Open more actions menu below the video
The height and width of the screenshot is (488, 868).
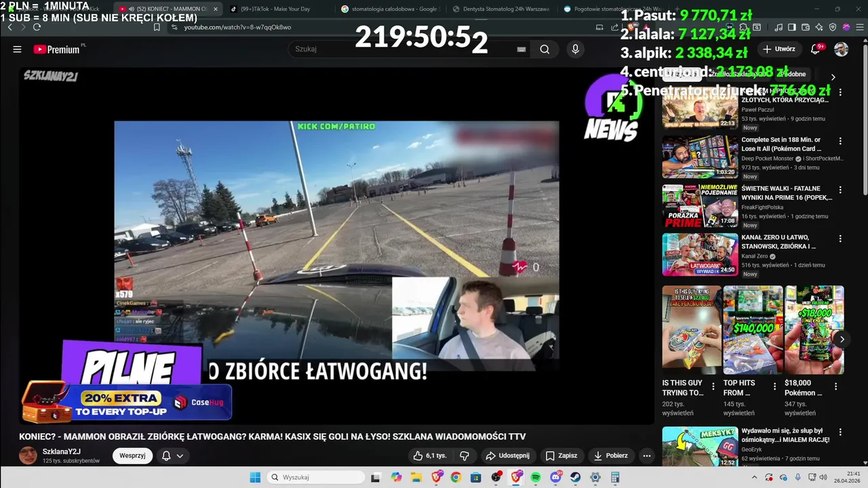pyautogui.click(x=646, y=455)
